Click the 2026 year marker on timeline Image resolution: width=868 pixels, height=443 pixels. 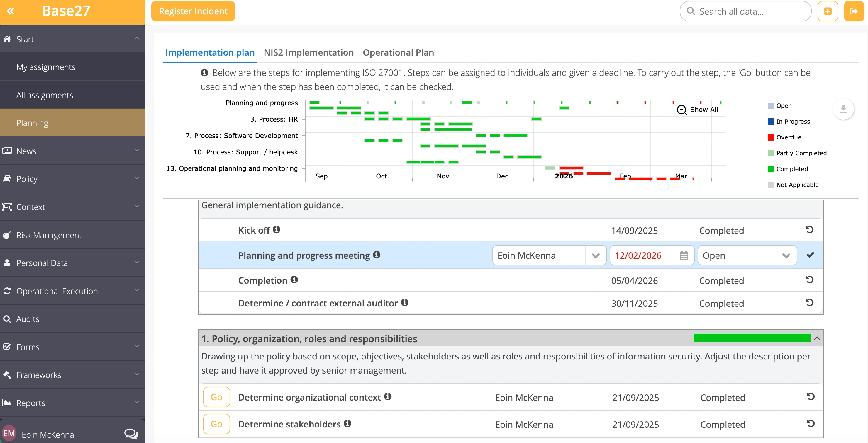point(563,176)
